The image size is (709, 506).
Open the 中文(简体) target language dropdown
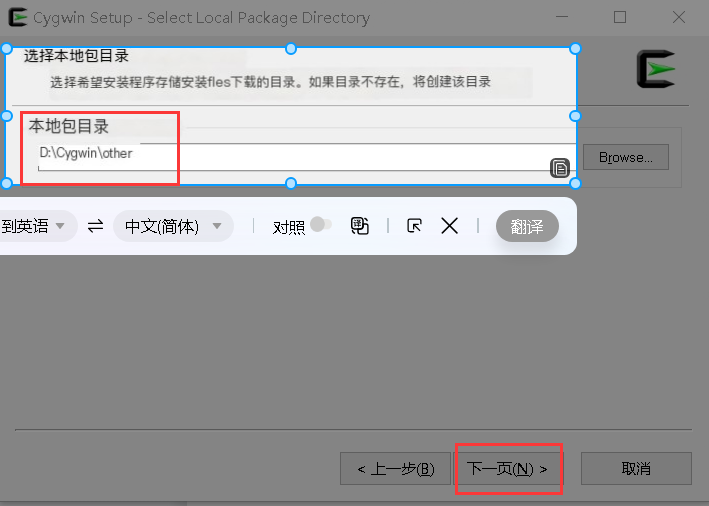point(173,226)
